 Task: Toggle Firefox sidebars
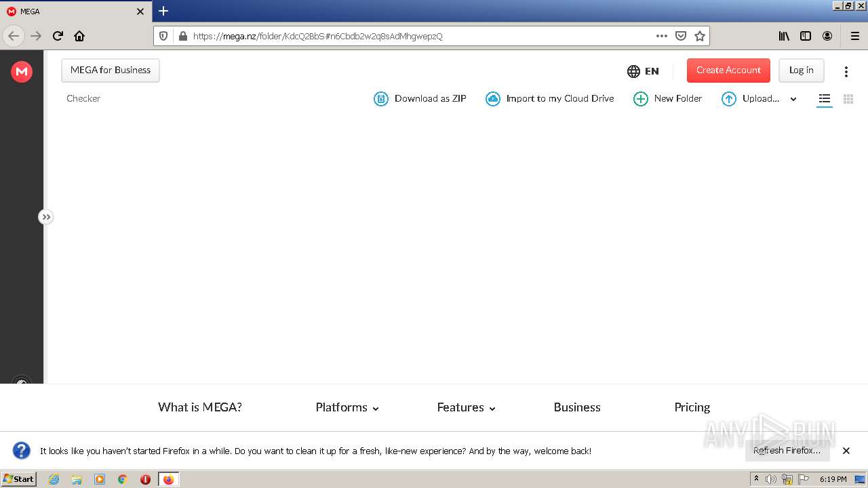pyautogui.click(x=806, y=36)
